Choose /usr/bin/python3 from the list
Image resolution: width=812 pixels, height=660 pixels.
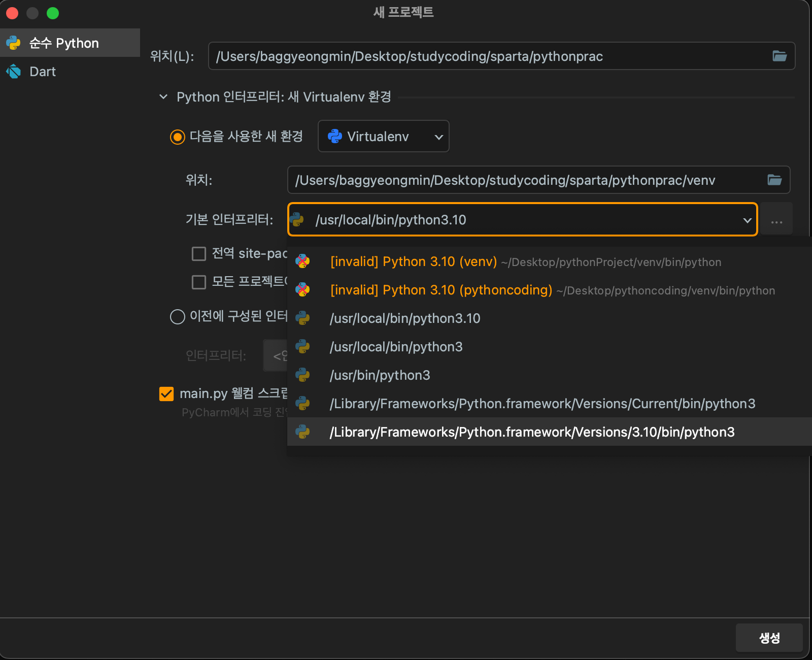550,375
